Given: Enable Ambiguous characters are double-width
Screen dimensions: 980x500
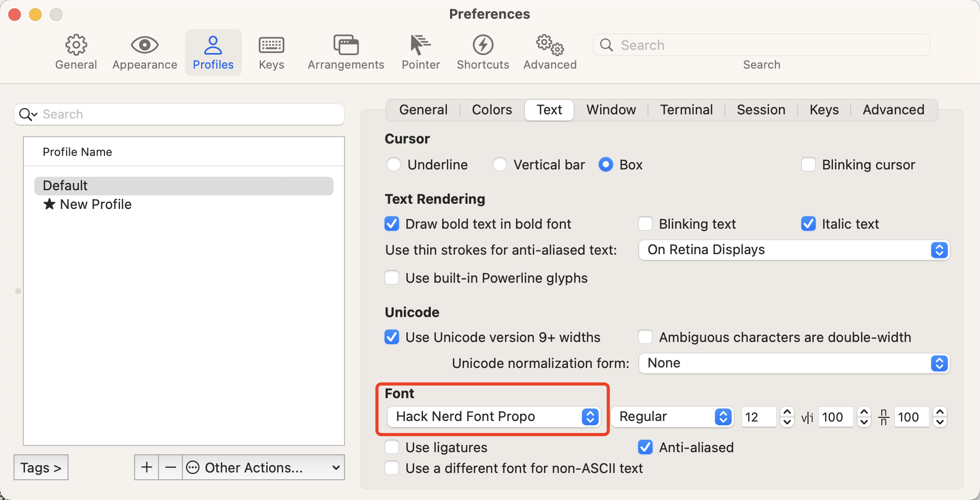Looking at the screenshot, I should [645, 337].
